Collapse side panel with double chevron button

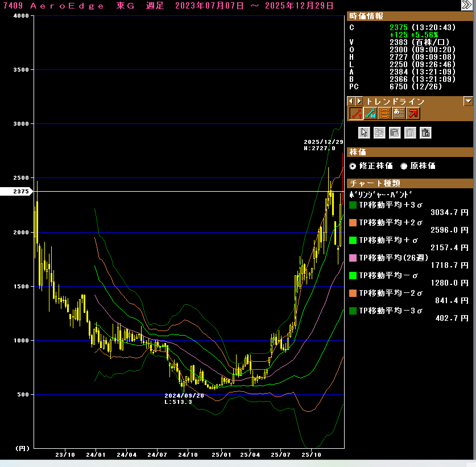(466, 5)
